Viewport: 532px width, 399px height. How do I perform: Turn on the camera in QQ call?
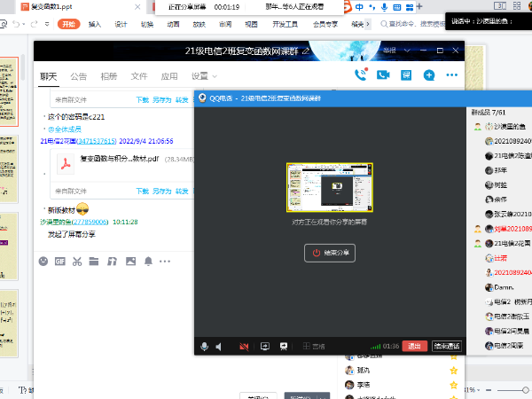coord(244,347)
